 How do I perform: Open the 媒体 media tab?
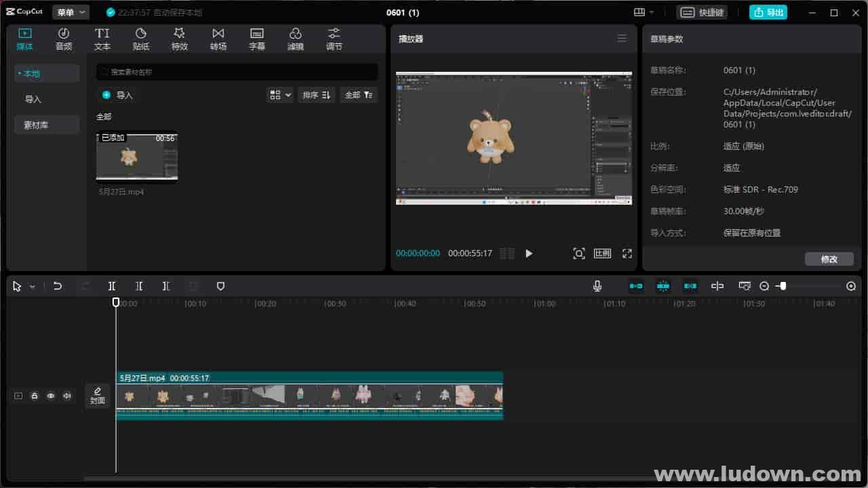25,39
